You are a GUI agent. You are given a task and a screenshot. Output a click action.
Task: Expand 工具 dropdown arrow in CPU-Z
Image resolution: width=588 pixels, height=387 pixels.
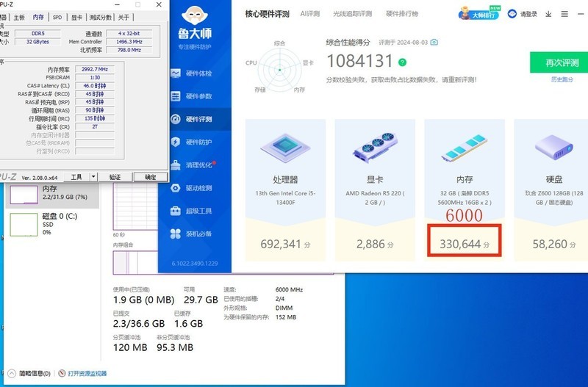click(x=94, y=177)
